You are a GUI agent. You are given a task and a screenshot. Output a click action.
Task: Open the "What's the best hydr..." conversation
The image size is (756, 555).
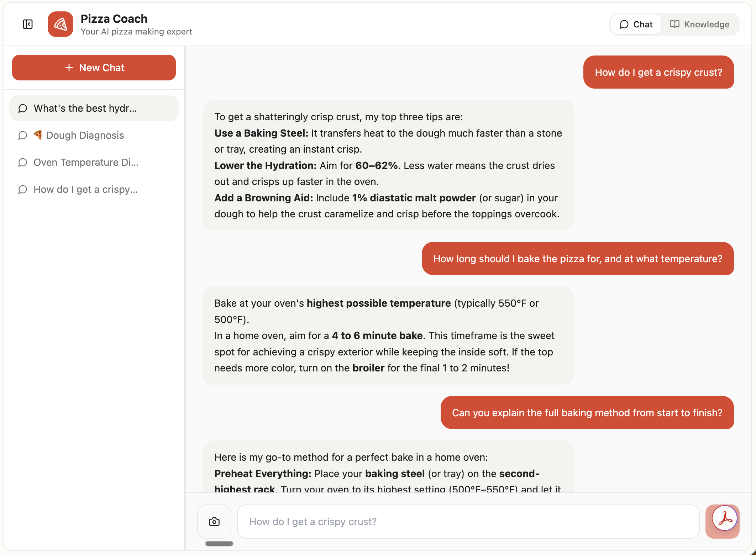tap(94, 108)
